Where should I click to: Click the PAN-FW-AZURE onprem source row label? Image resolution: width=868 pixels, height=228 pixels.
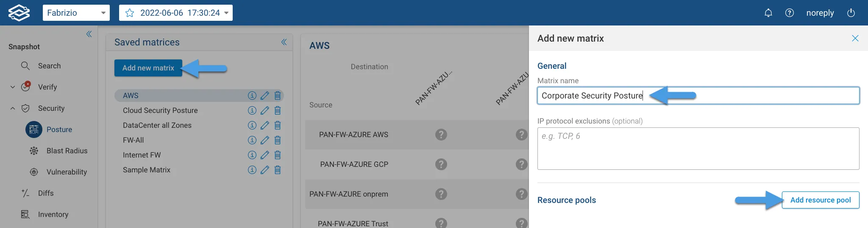tap(349, 194)
